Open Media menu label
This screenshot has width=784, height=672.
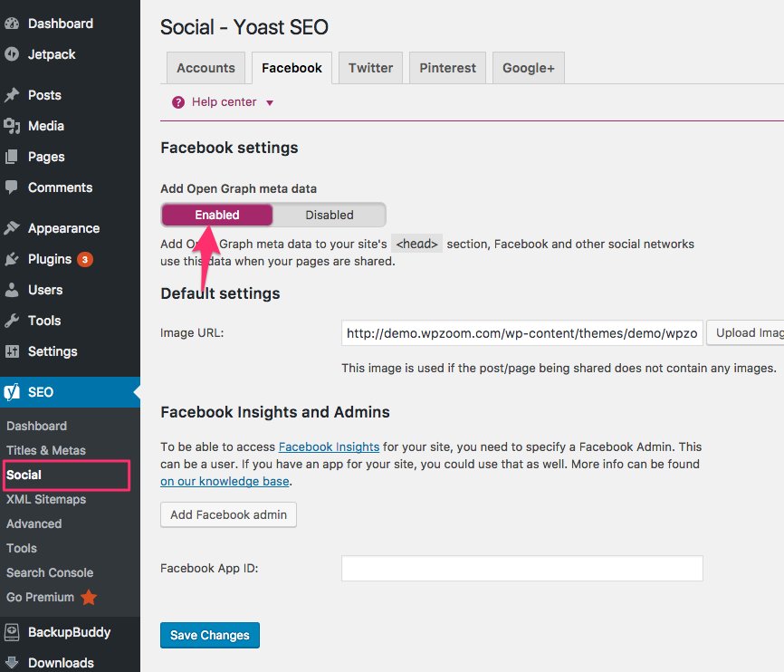click(46, 126)
